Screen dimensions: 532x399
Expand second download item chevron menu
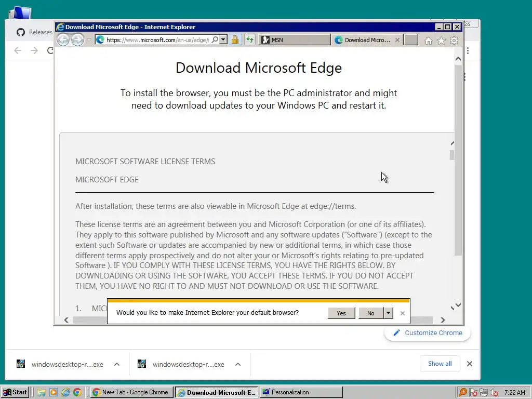(238, 364)
